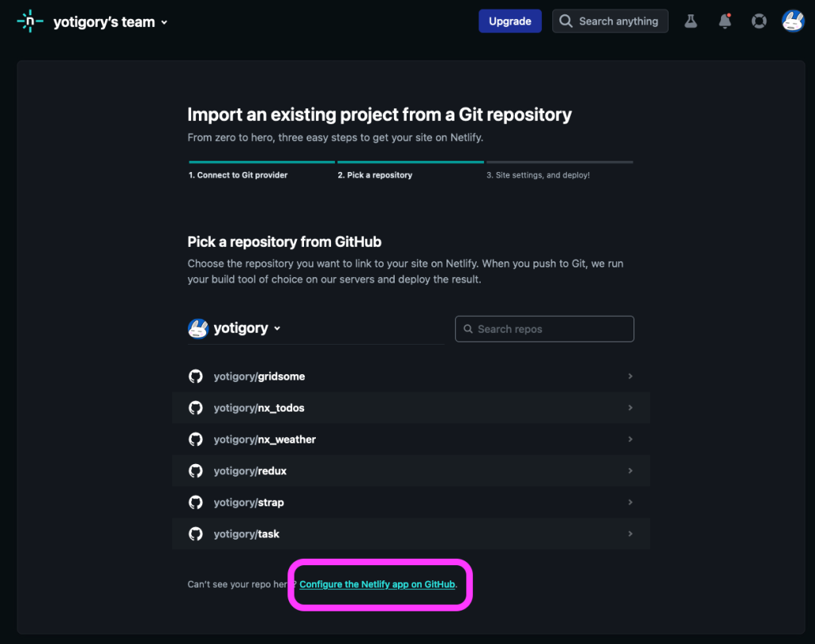Choose the yotigory/task repository

pos(411,534)
